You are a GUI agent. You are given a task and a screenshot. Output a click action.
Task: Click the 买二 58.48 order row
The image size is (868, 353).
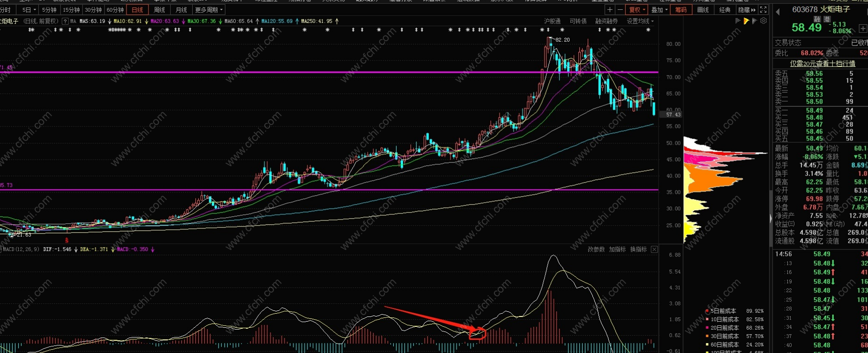pyautogui.click(x=820, y=118)
